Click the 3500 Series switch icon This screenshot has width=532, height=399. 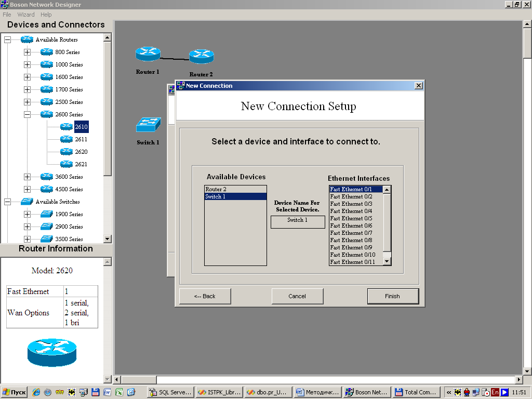point(46,239)
